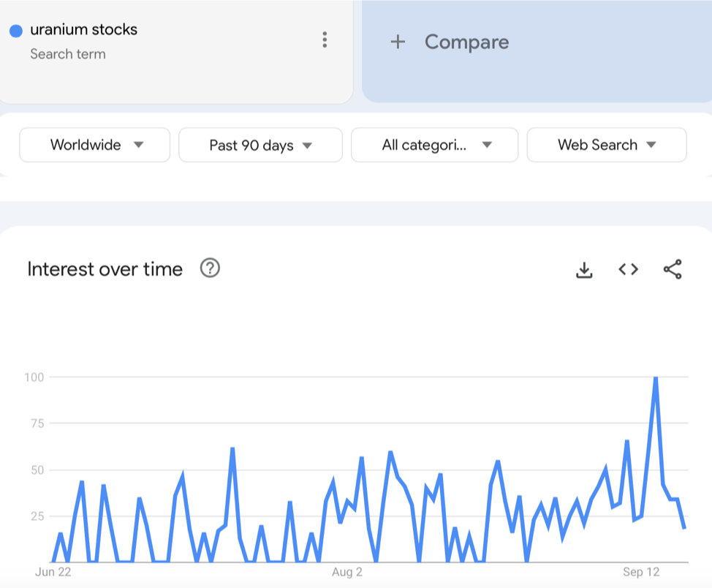Show help for Interest over time
The width and height of the screenshot is (712, 588).
pos(210,268)
